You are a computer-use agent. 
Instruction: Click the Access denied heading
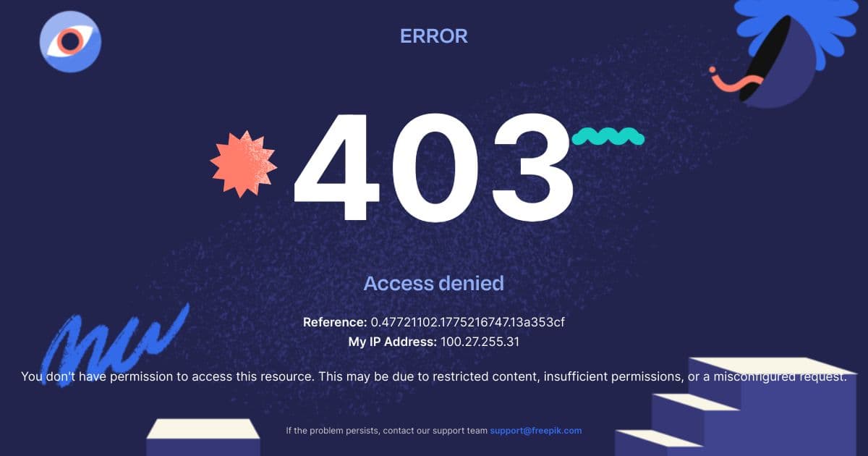click(434, 283)
